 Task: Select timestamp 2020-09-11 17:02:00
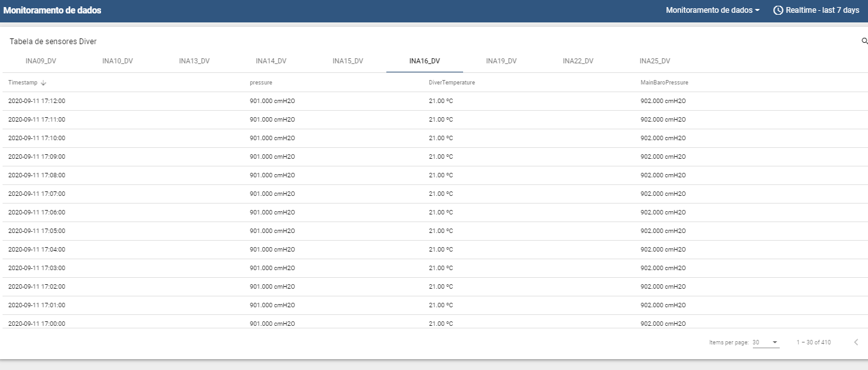point(36,287)
